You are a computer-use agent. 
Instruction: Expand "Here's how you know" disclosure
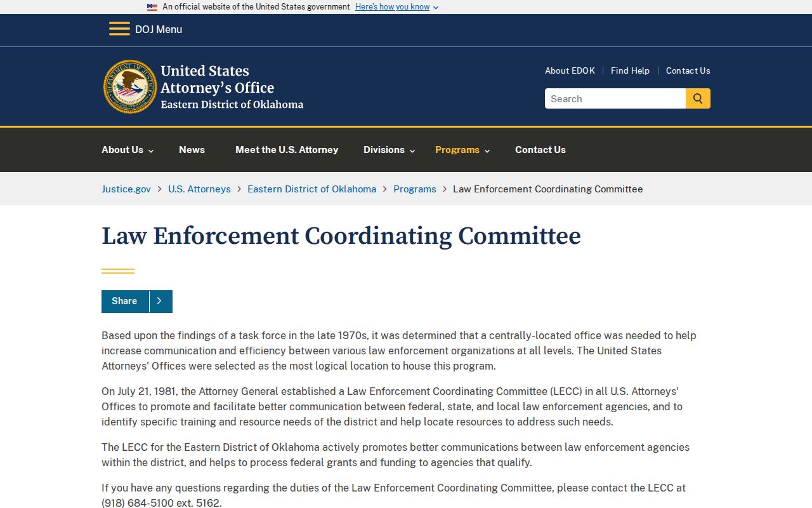[396, 7]
